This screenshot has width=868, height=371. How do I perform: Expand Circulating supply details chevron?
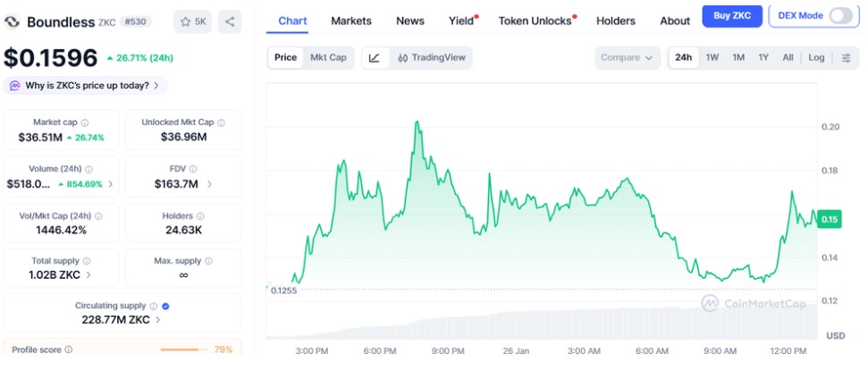coord(158,319)
